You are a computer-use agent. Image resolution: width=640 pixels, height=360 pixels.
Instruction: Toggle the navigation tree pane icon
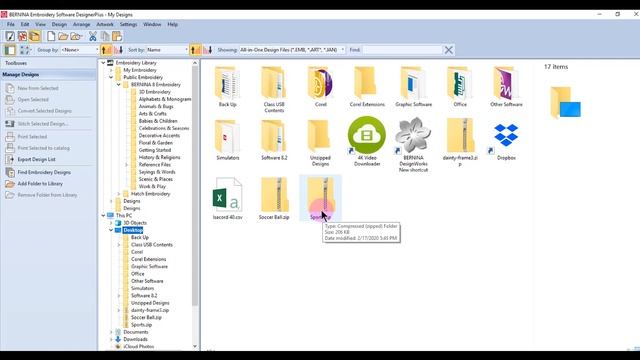(10, 50)
